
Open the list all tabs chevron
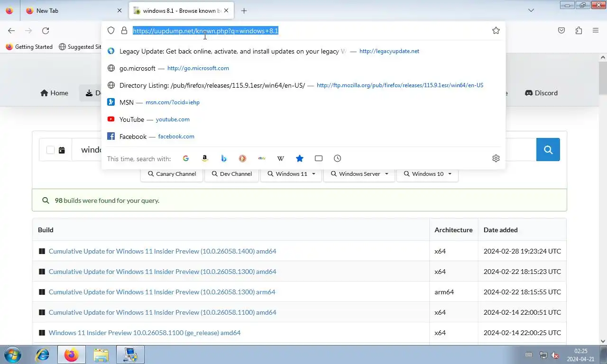[x=531, y=10]
